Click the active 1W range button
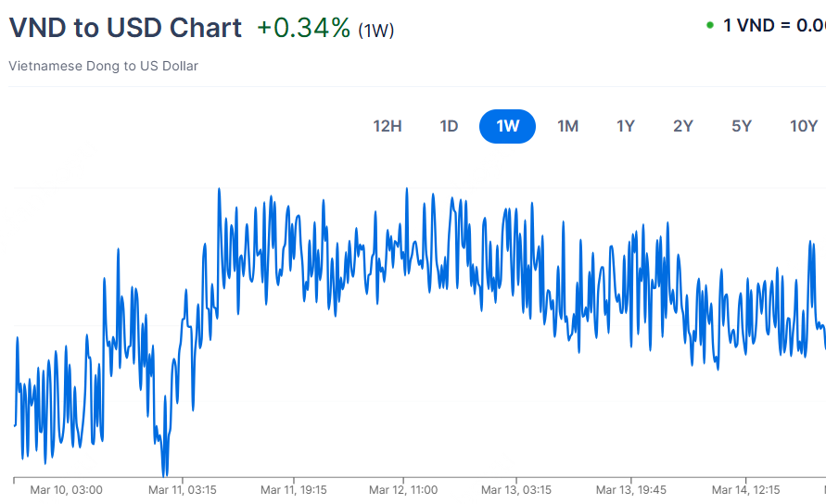The width and height of the screenshot is (826, 504). pyautogui.click(x=507, y=126)
